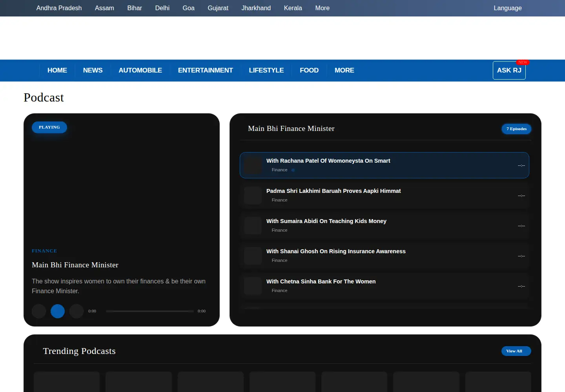Play 'Padma Shri Lakhimi Baruah Proves Aapki Himmat'

pos(385,195)
